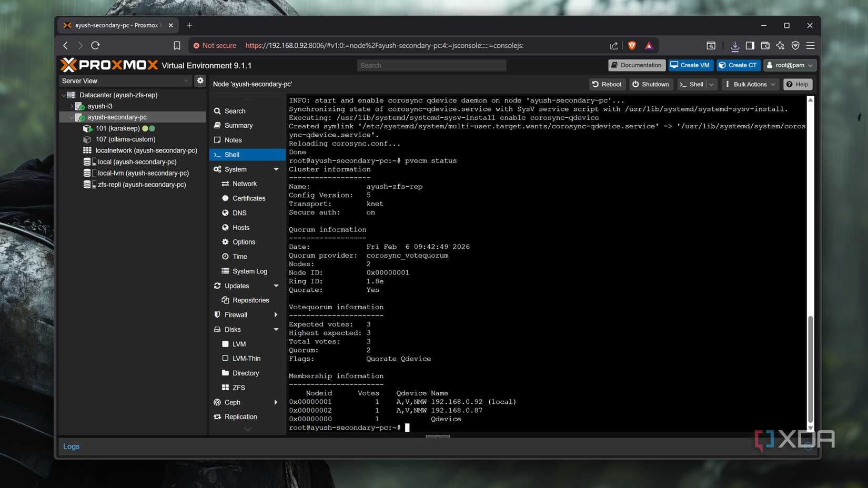Open the Brave wallet icon
This screenshot has height=488, width=868.
click(x=765, y=45)
